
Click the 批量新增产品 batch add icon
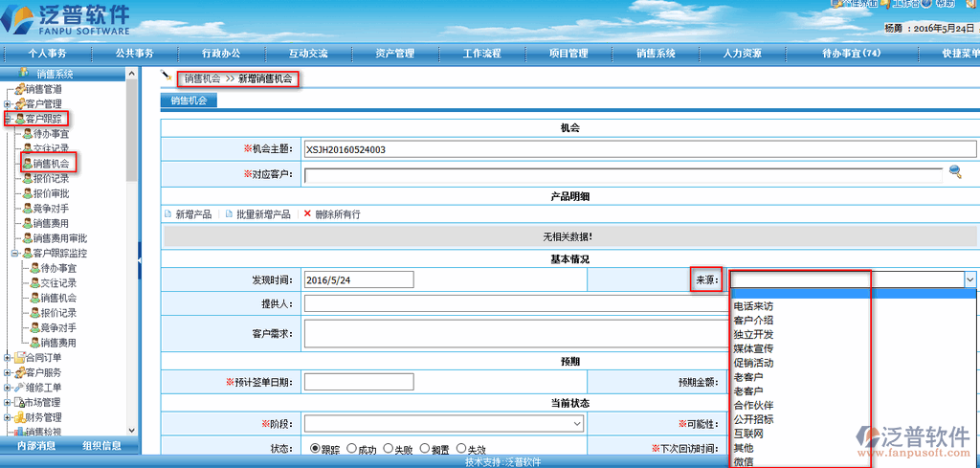click(229, 214)
